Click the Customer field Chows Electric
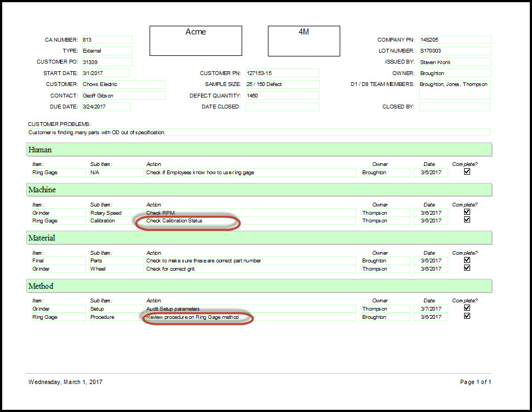 [123, 84]
